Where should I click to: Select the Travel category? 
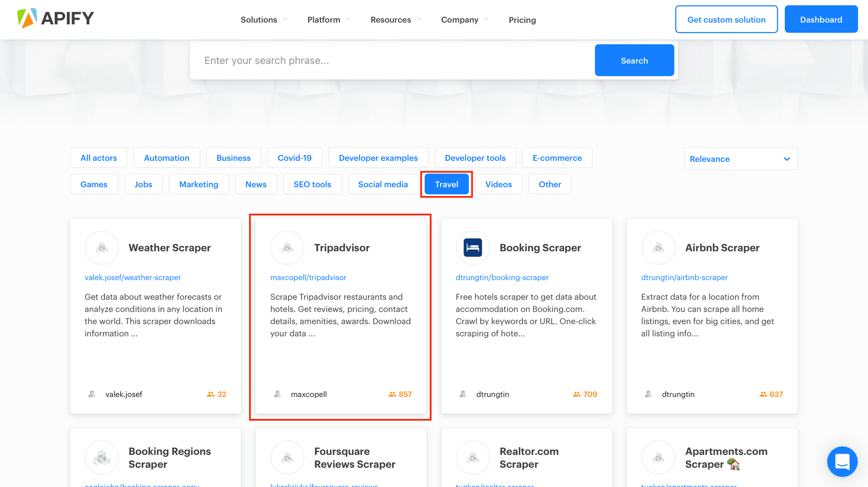coord(447,184)
